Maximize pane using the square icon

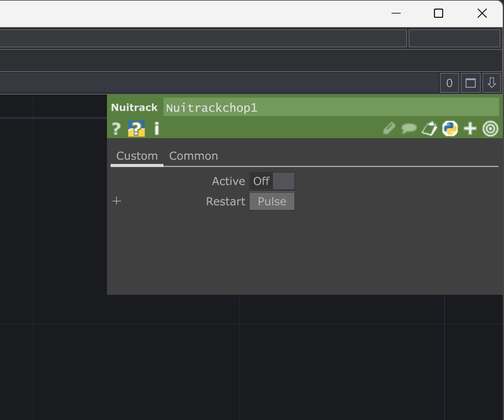pos(471,83)
